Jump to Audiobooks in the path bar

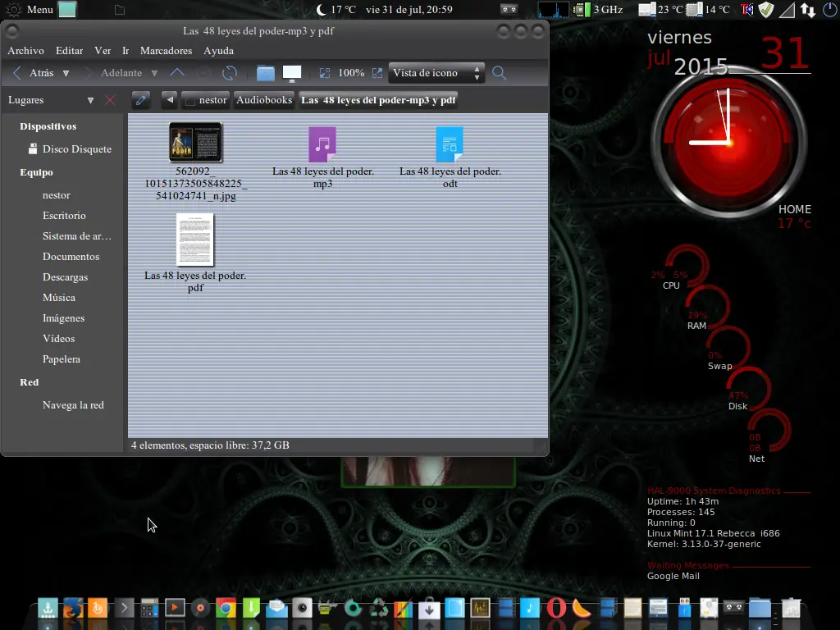coord(264,100)
